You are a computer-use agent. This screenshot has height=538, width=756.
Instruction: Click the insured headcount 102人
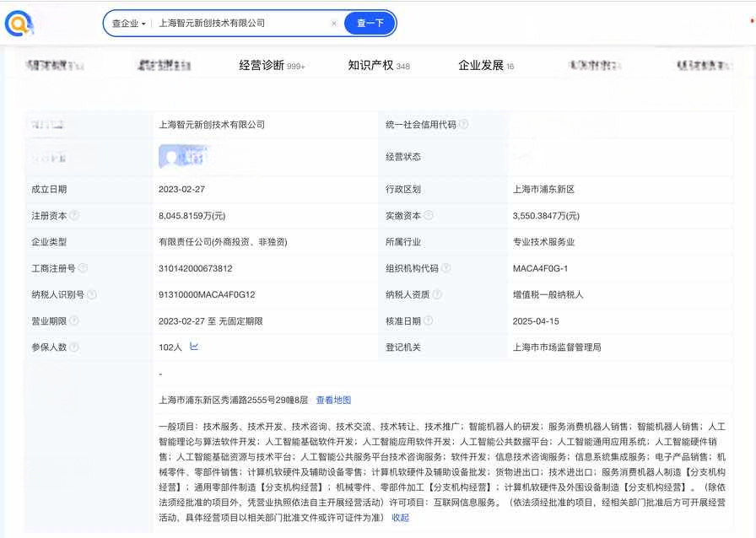pos(170,347)
